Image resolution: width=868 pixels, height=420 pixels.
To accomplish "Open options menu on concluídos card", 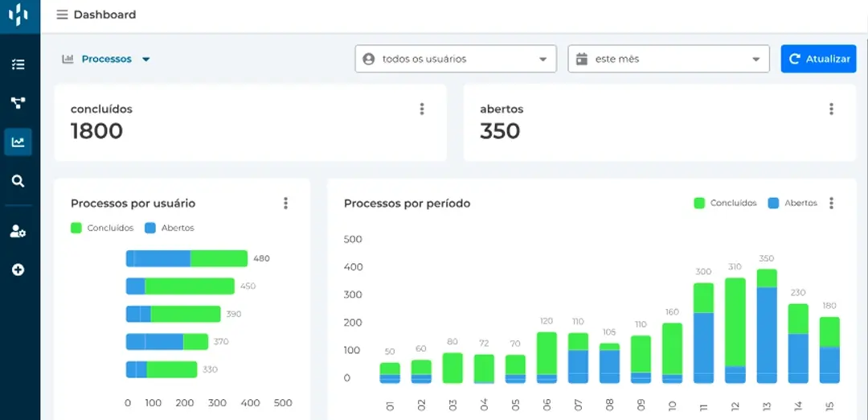I will point(422,109).
